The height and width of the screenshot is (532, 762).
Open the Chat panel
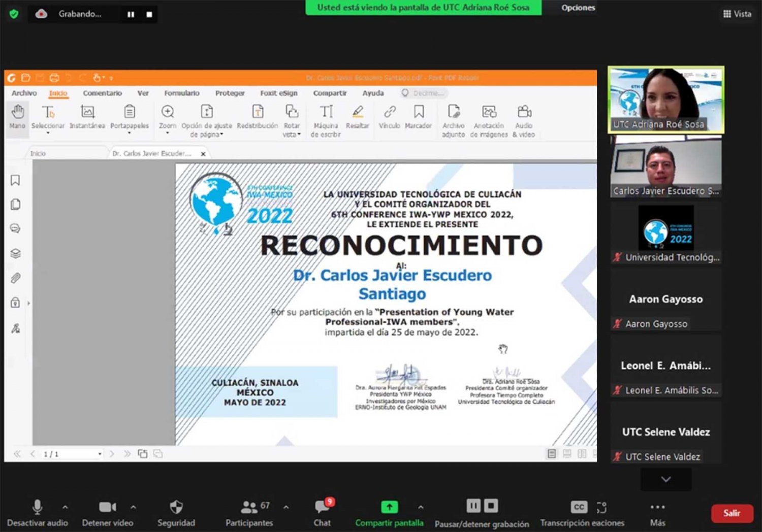(x=323, y=513)
